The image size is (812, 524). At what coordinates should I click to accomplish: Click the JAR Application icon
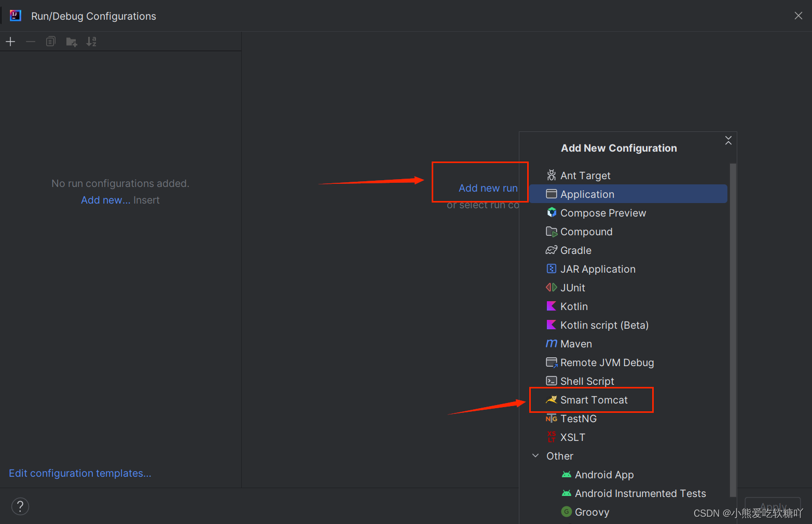552,269
